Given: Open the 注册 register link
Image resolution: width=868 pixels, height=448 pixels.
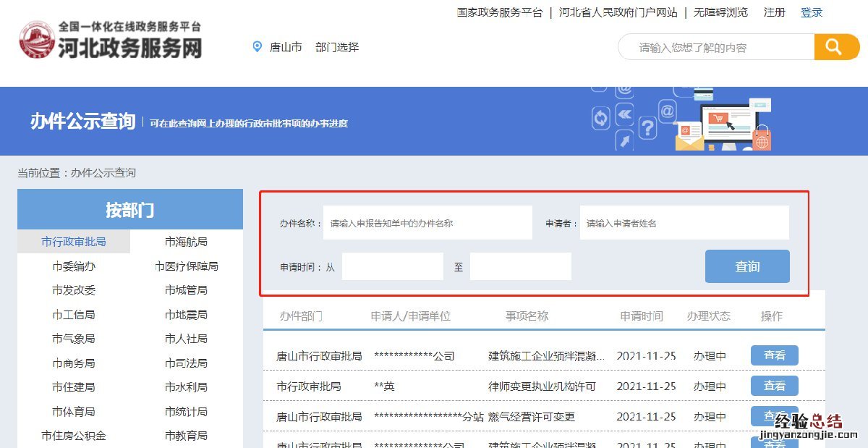Looking at the screenshot, I should [774, 12].
